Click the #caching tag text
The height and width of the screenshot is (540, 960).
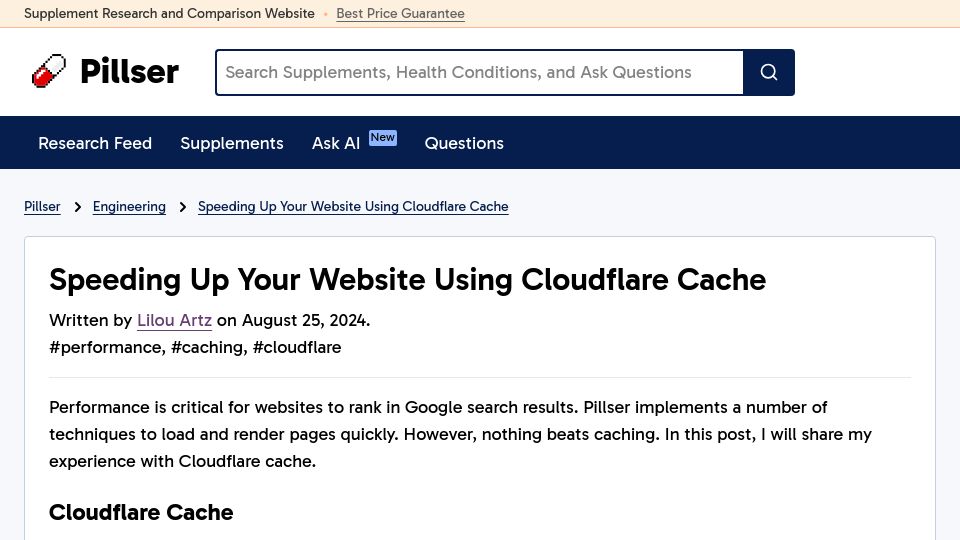pos(207,347)
